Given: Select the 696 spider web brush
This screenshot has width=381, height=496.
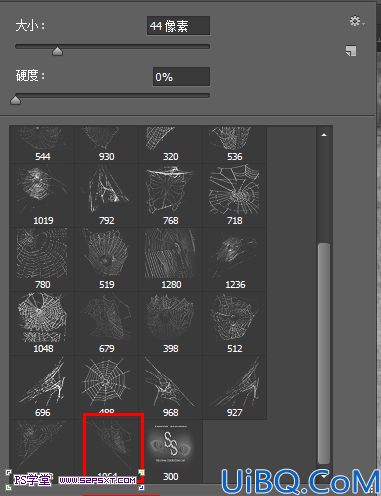Looking at the screenshot, I should (x=42, y=387).
